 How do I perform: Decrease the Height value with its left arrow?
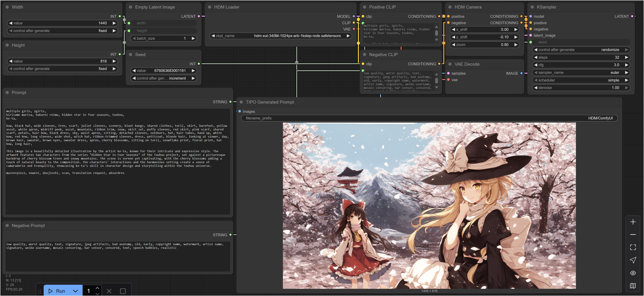point(10,61)
